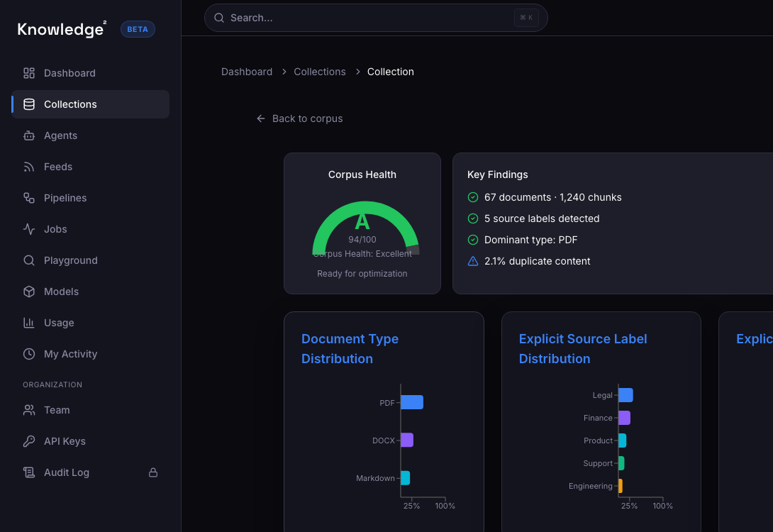Open the Playground page
This screenshot has height=532, width=773.
point(70,260)
